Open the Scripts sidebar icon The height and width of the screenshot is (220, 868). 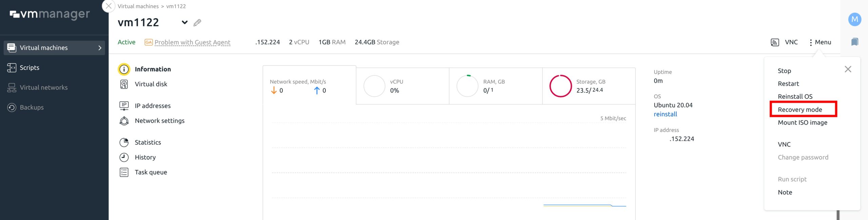[12, 68]
